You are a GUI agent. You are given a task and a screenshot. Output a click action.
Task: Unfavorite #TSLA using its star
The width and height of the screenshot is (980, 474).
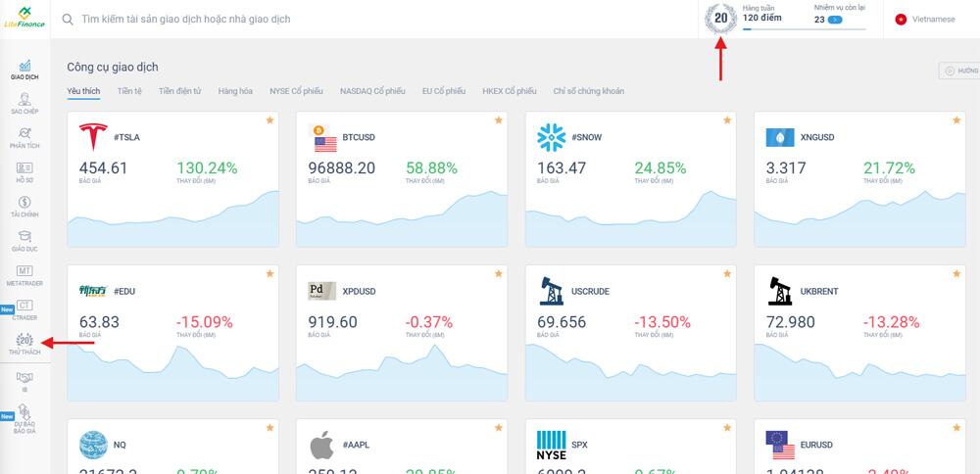[x=270, y=119]
